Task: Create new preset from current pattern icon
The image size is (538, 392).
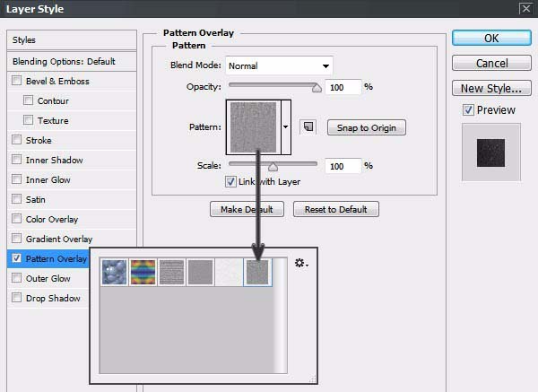Action: [308, 127]
